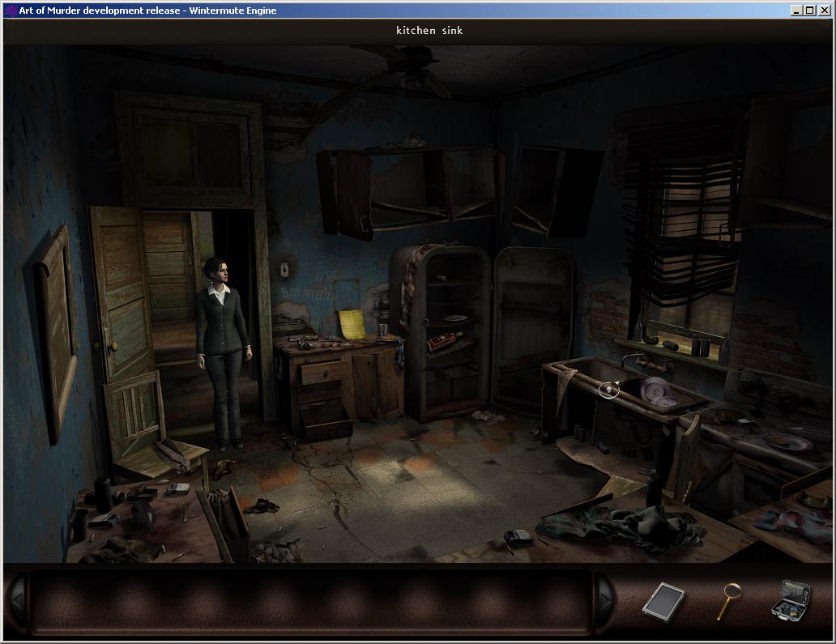The width and height of the screenshot is (836, 644).
Task: Click the 'kitchen sink' caption text
Action: [429, 31]
